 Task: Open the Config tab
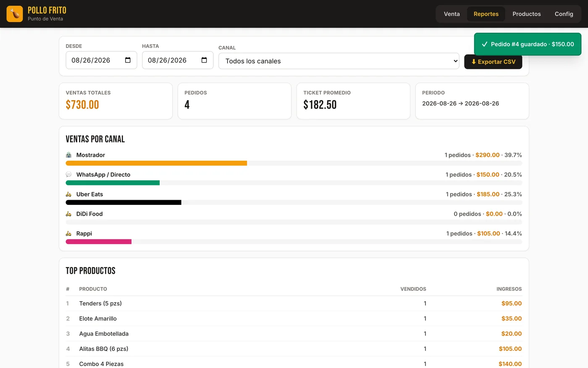[x=564, y=14]
